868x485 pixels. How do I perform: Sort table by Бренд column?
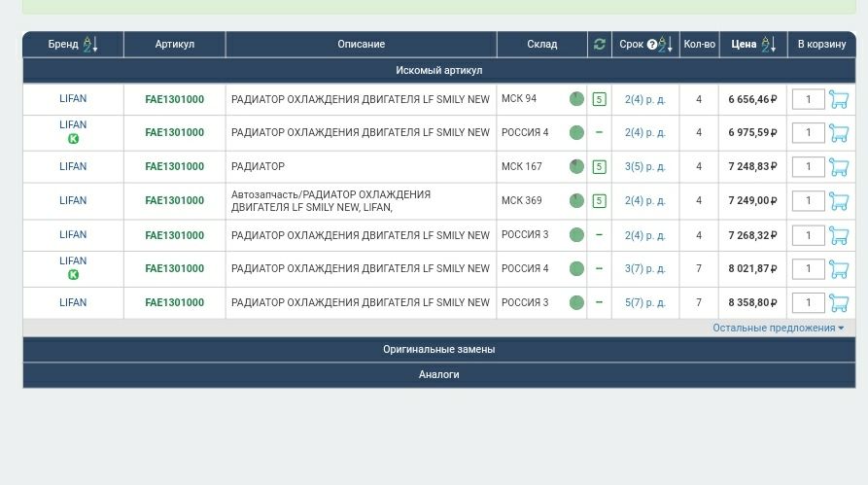pyautogui.click(x=90, y=45)
